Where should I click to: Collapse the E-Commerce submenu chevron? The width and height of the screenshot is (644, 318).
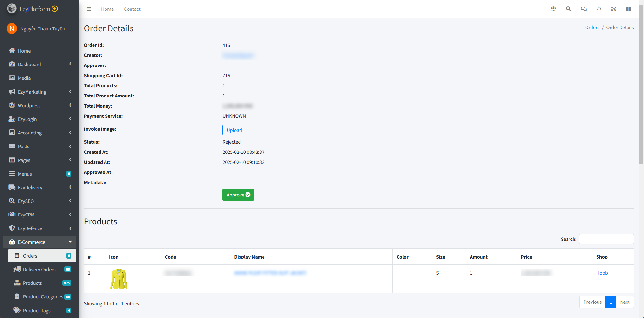point(70,242)
